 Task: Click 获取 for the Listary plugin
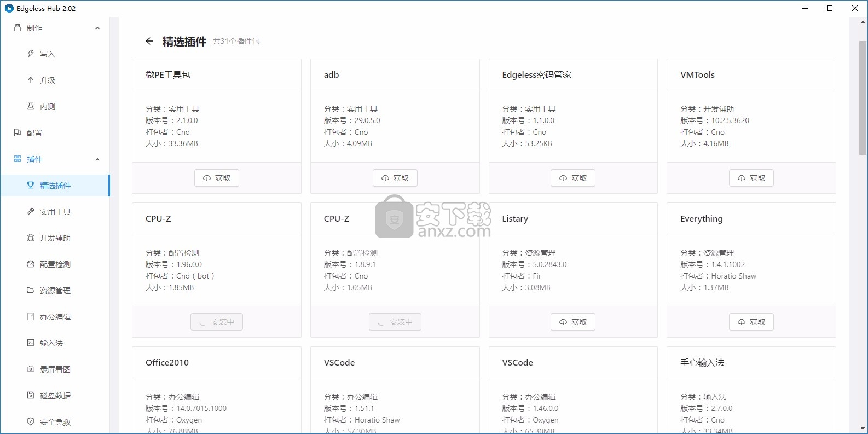click(x=573, y=322)
